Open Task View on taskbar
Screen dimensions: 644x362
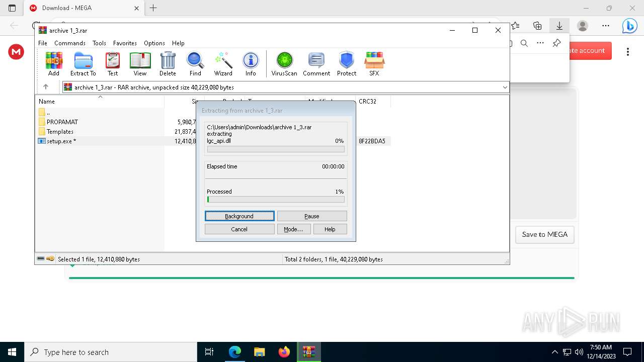tap(209, 352)
